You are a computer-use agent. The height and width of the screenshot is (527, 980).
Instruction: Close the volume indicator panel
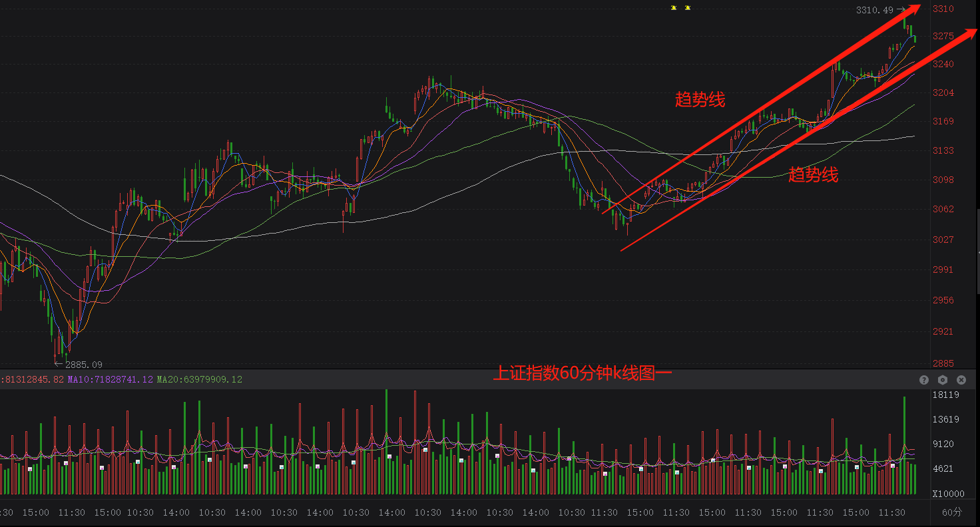pyautogui.click(x=961, y=380)
